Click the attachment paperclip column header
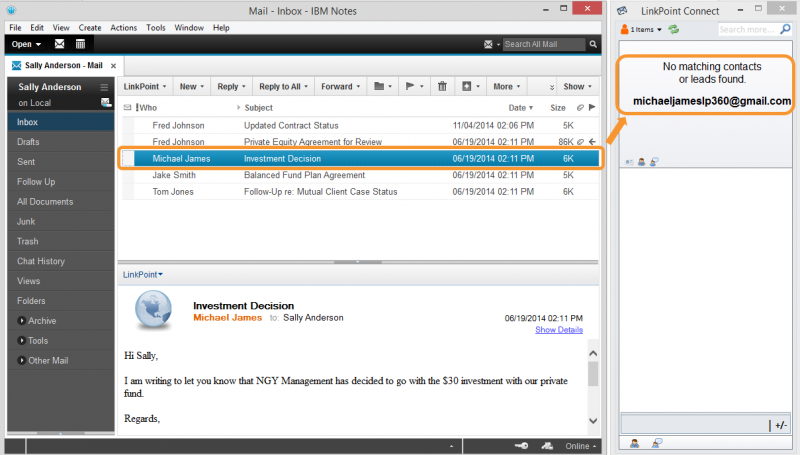 pyautogui.click(x=580, y=108)
